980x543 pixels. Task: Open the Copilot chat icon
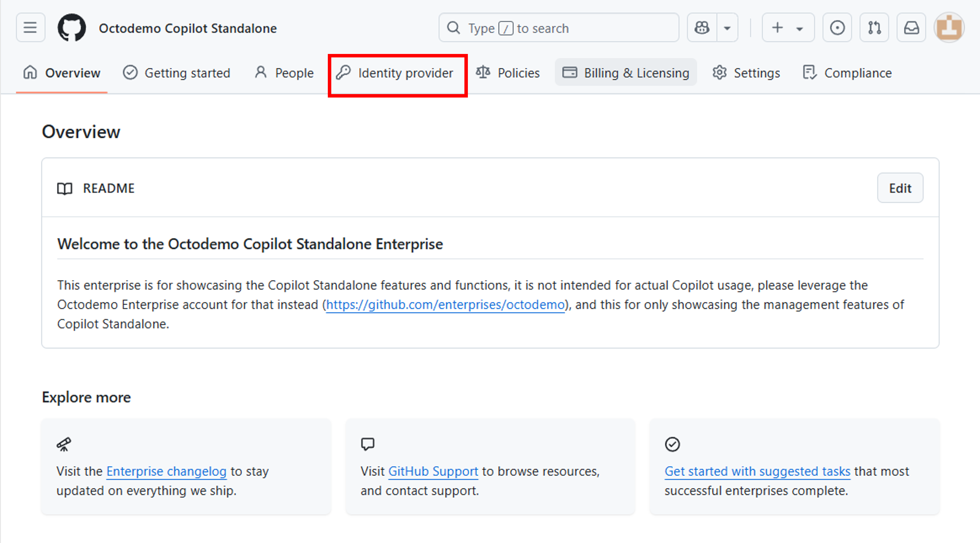702,28
